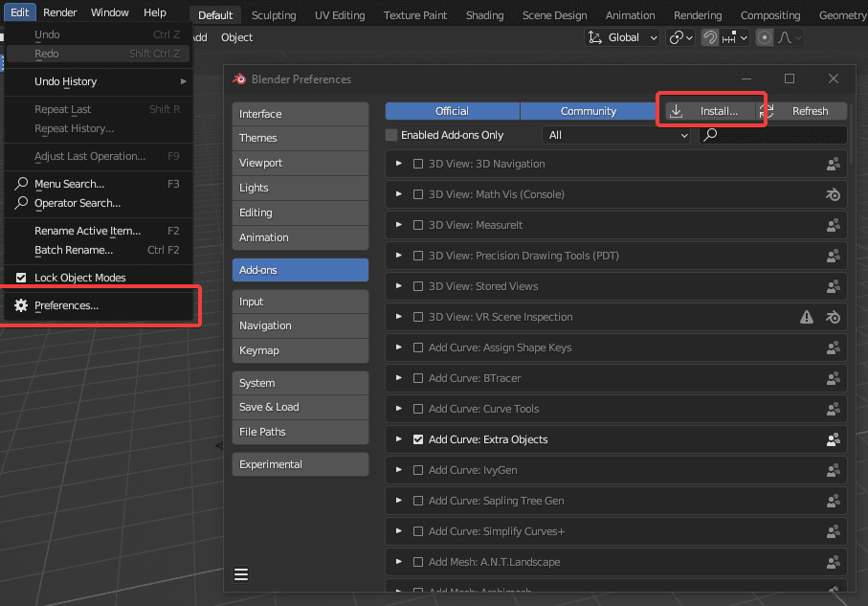
Task: Toggle the snapping magnet icon
Action: (710, 37)
